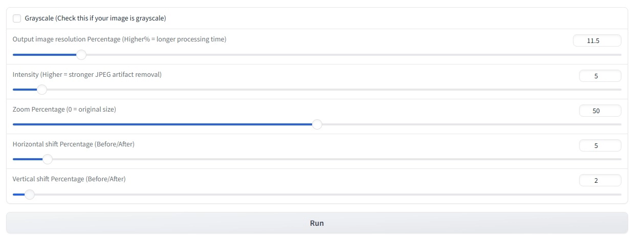This screenshot has height=235, width=644.
Task: Click the unfilled Vertical shift slider track
Action: click(327, 195)
